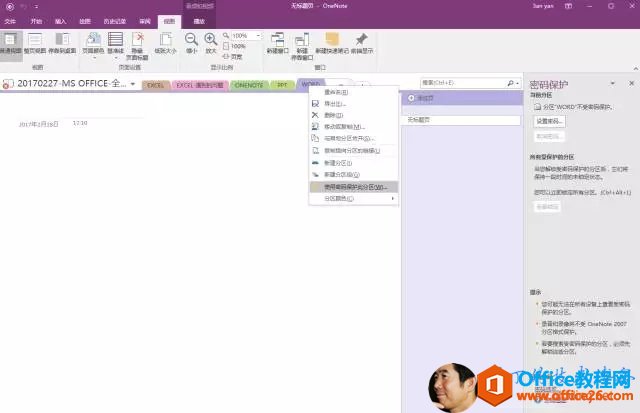
Task: Open a New Docked Window
Action: [x=302, y=46]
